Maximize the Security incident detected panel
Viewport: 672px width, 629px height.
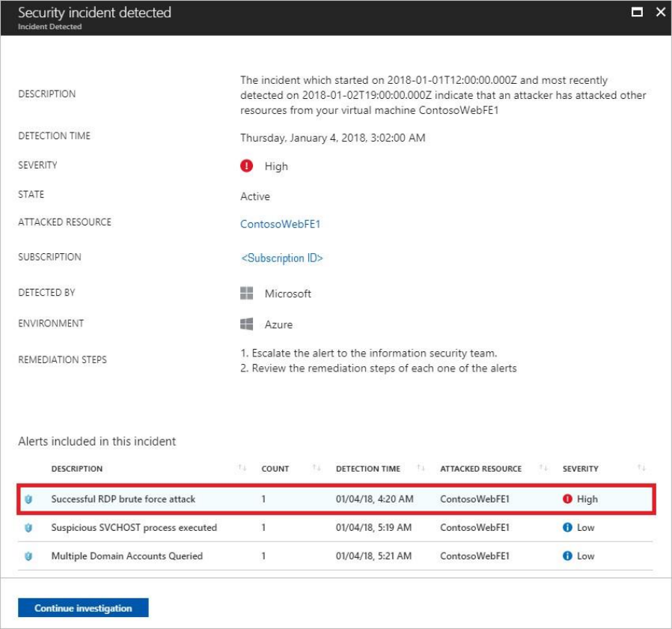(x=637, y=12)
